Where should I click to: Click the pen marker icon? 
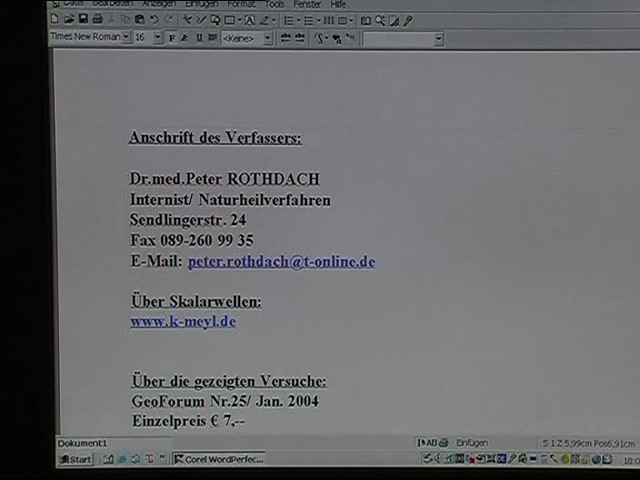tap(408, 21)
